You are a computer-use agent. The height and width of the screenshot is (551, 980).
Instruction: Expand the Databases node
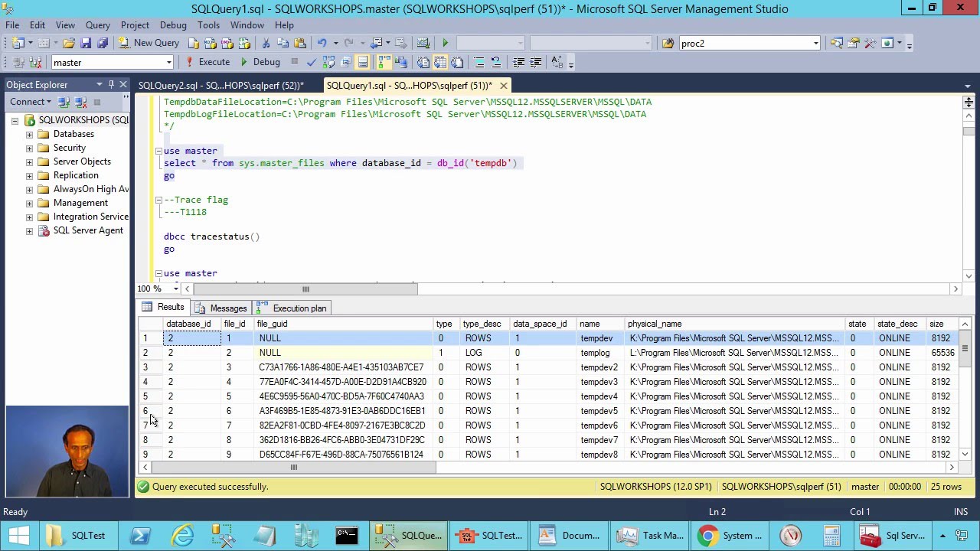click(x=29, y=134)
